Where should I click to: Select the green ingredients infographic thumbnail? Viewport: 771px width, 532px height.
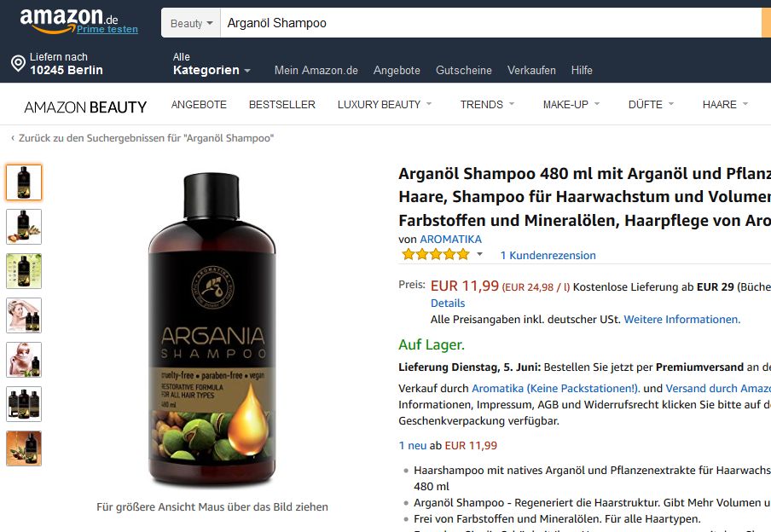click(x=24, y=271)
